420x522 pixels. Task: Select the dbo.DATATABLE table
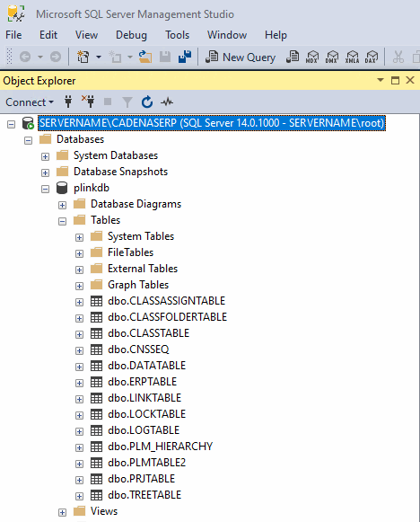click(x=146, y=366)
